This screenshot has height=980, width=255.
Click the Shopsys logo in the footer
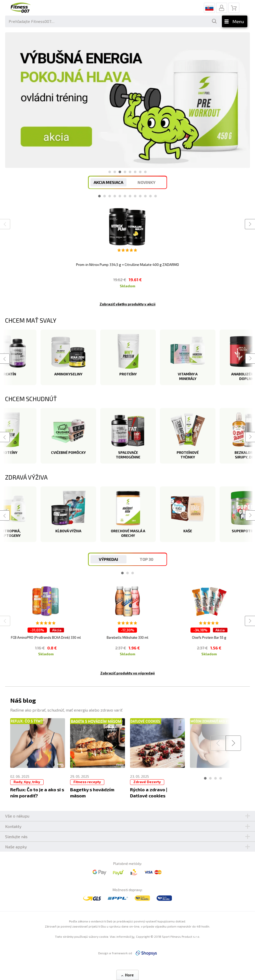[146, 953]
